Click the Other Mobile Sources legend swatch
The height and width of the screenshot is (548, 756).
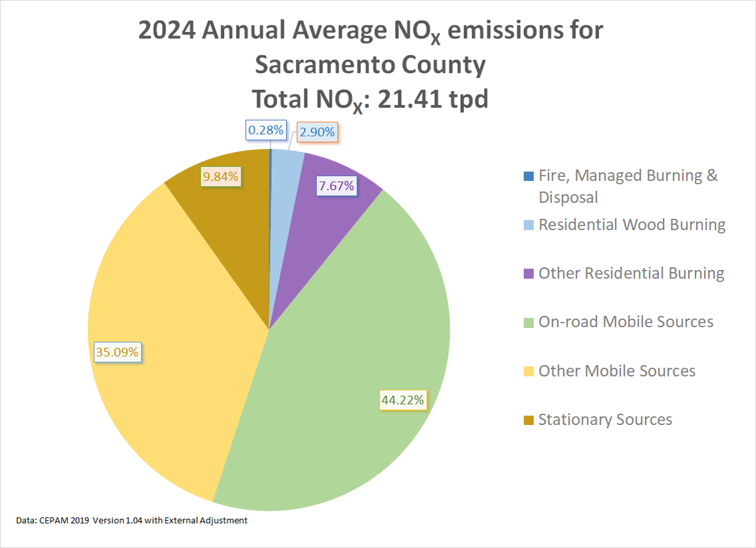point(529,371)
